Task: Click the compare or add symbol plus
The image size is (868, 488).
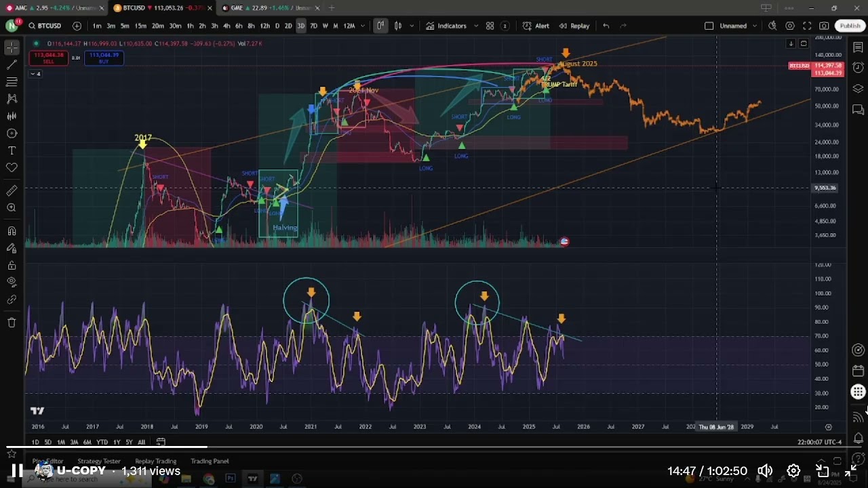Action: (x=77, y=26)
